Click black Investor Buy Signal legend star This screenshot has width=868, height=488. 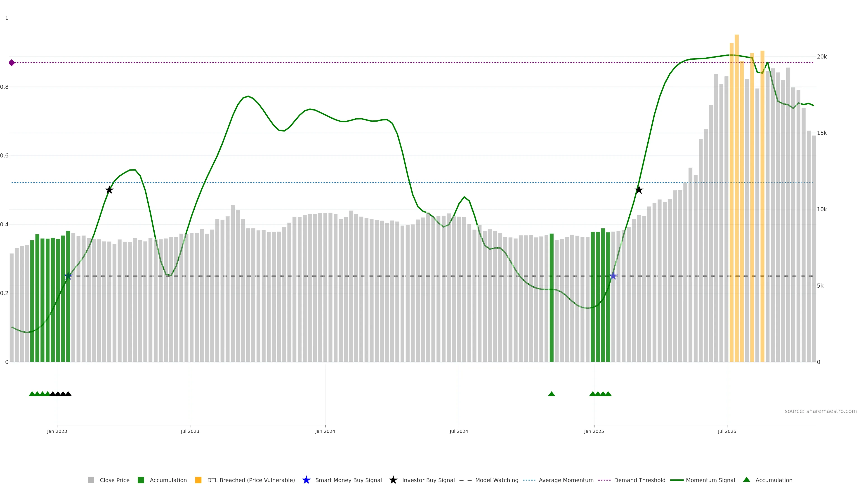click(393, 480)
